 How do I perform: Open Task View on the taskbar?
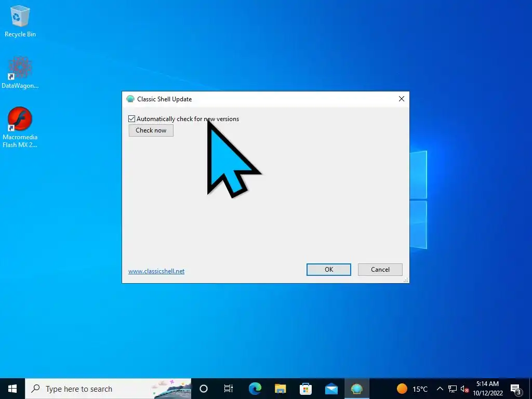tap(229, 389)
